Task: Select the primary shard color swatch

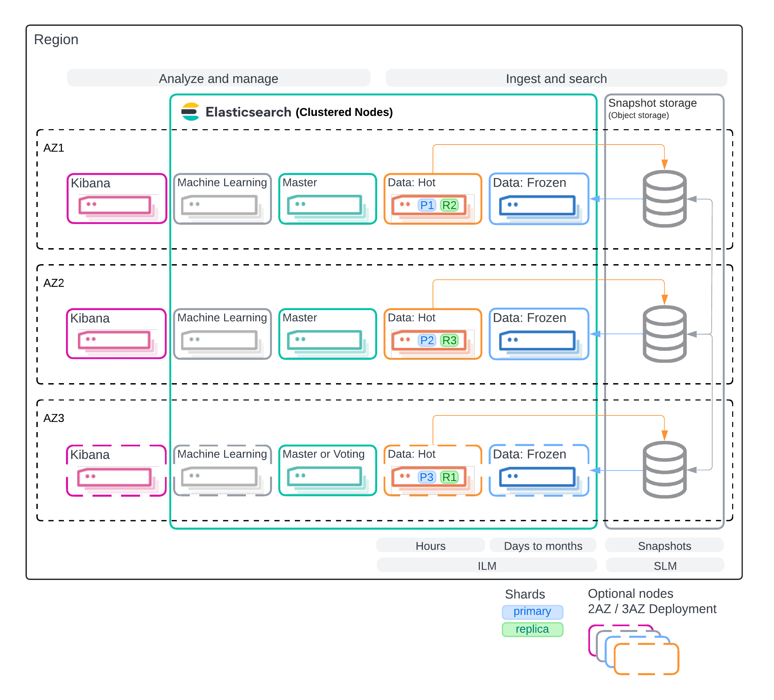Action: click(532, 612)
